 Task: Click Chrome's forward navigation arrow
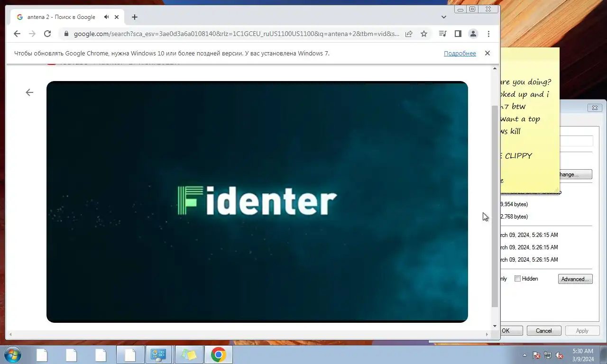pos(32,34)
